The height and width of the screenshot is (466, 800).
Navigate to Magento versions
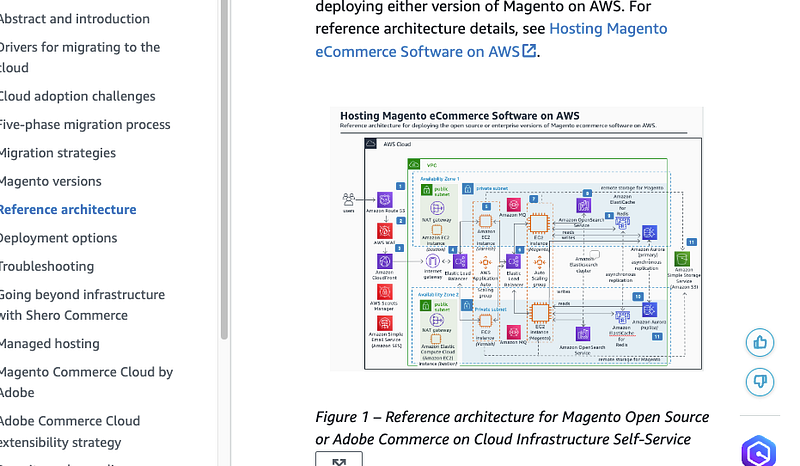click(x=50, y=181)
